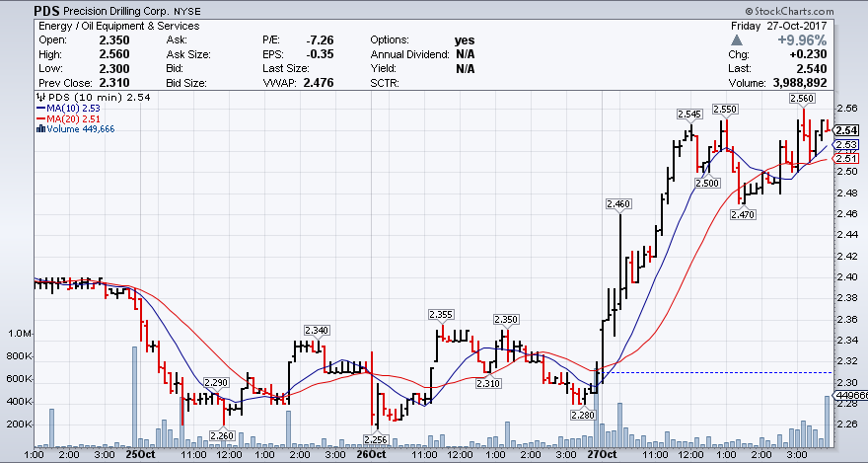Image resolution: width=868 pixels, height=463 pixels.
Task: Click the 2.460 price annotation label
Action: [617, 203]
